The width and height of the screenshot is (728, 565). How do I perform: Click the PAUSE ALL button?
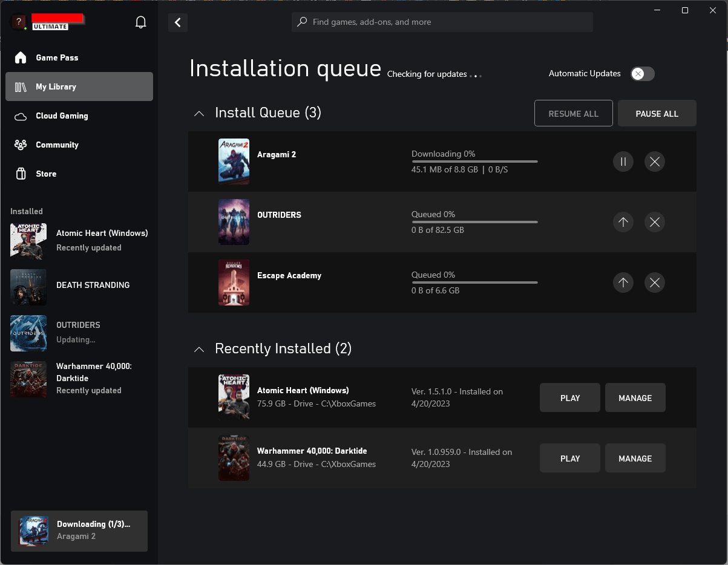click(x=657, y=113)
